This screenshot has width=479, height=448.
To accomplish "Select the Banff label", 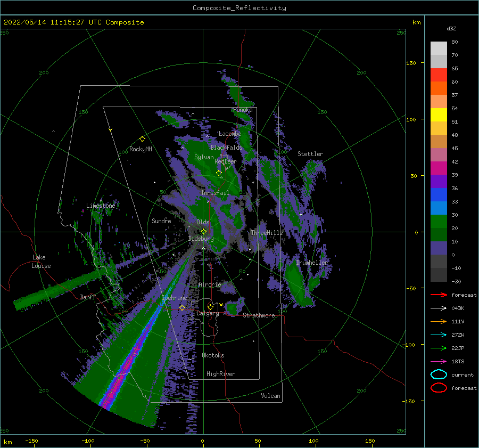I will [x=88, y=297].
